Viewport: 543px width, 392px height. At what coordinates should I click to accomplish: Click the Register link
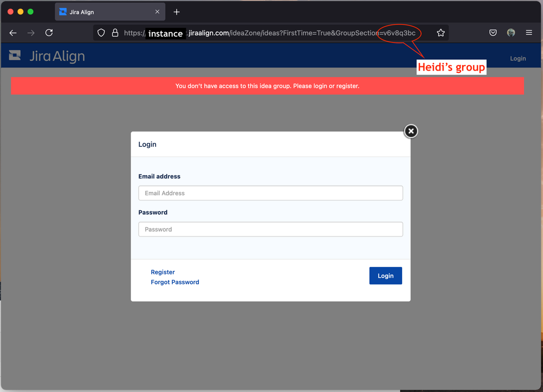pos(163,272)
